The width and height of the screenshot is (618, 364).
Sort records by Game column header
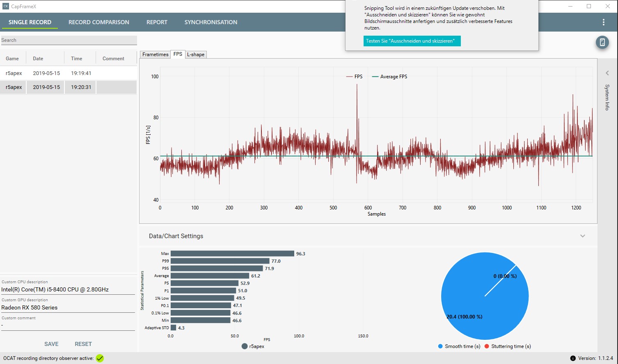(x=12, y=59)
